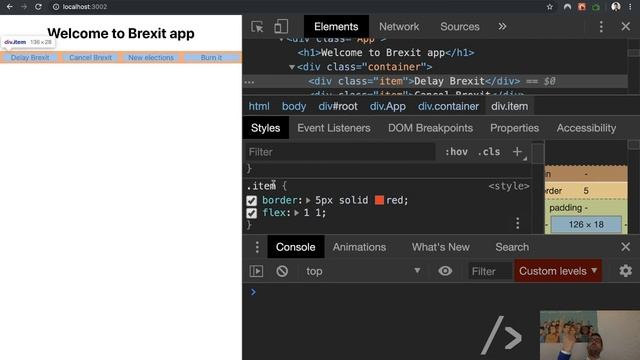Expand the flex shorthand triangle
640x360 pixels.
[x=297, y=213]
